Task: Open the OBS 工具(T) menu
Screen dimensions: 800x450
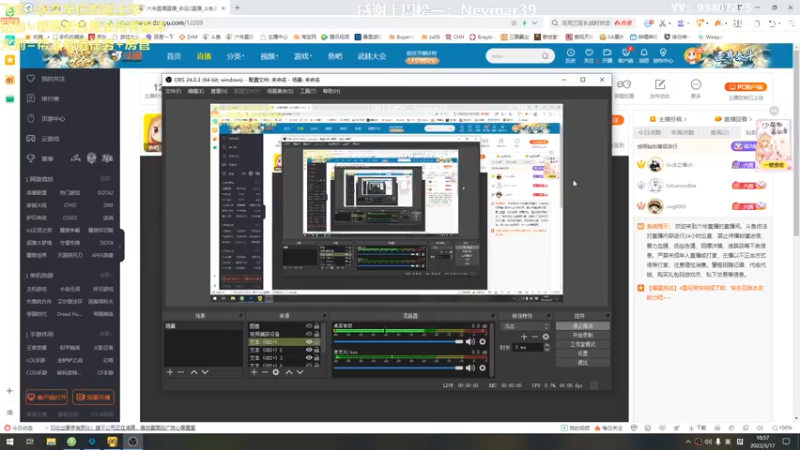Action: tap(308, 91)
